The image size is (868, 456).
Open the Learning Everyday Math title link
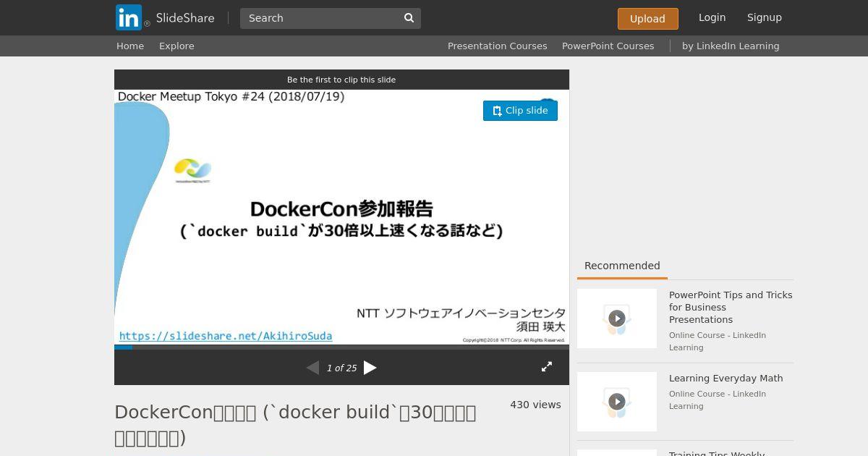[x=726, y=378]
